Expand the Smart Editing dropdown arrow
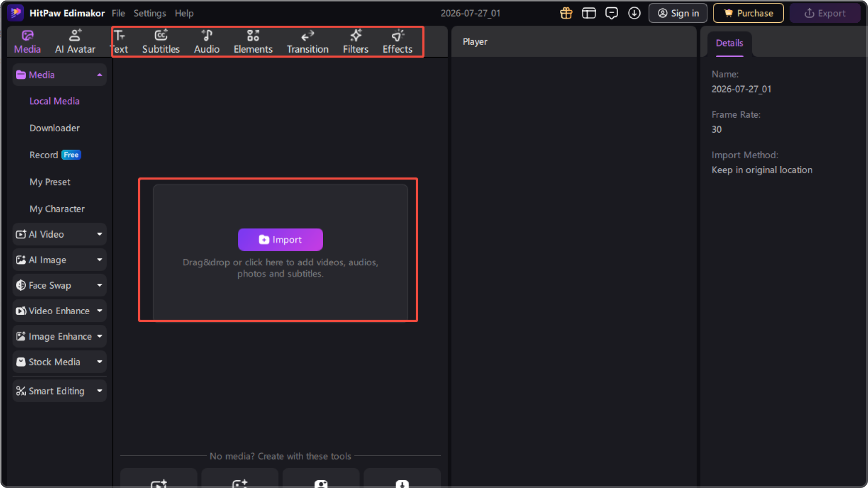Image resolution: width=868 pixels, height=488 pixels. pyautogui.click(x=100, y=391)
